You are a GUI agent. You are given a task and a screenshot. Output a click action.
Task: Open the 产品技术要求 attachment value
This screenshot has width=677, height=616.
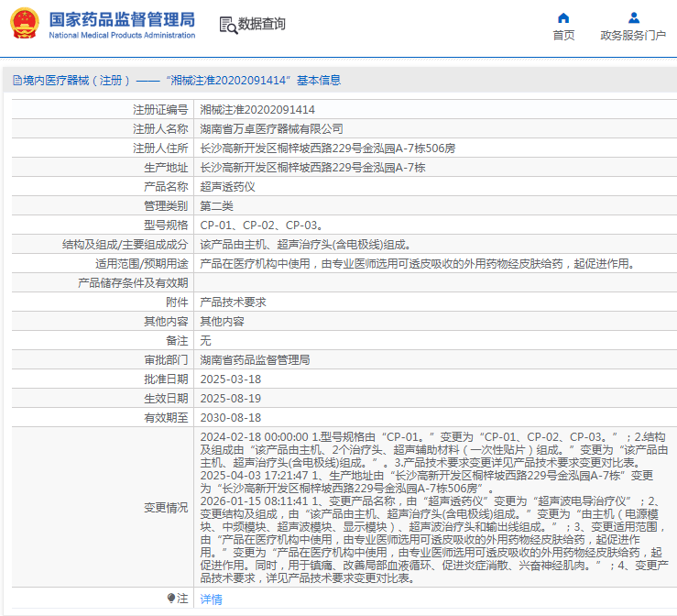point(233,302)
